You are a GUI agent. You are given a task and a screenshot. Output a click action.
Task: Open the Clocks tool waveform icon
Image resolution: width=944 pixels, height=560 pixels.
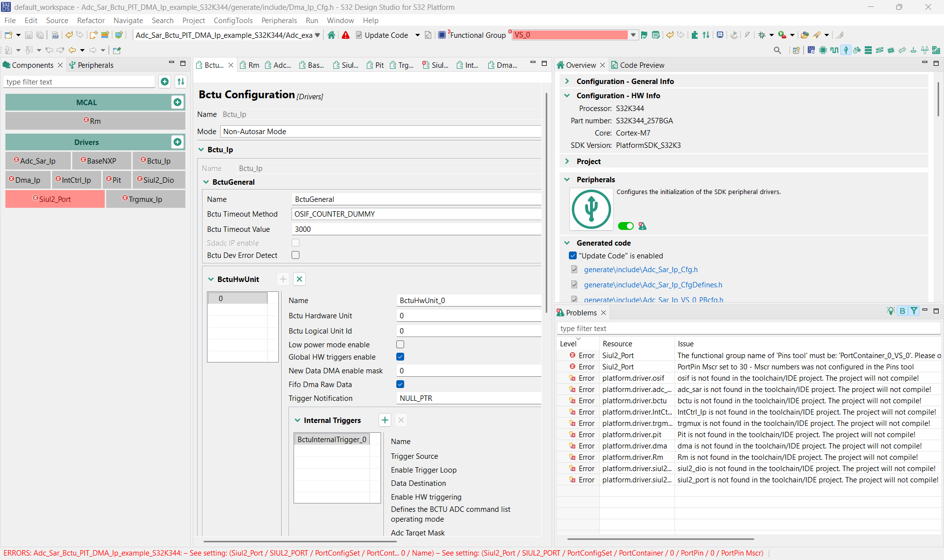click(x=834, y=50)
